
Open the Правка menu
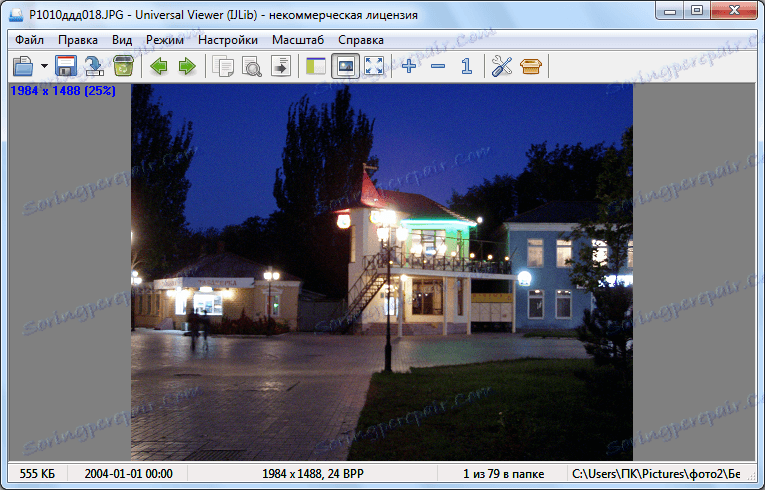pyautogui.click(x=78, y=40)
